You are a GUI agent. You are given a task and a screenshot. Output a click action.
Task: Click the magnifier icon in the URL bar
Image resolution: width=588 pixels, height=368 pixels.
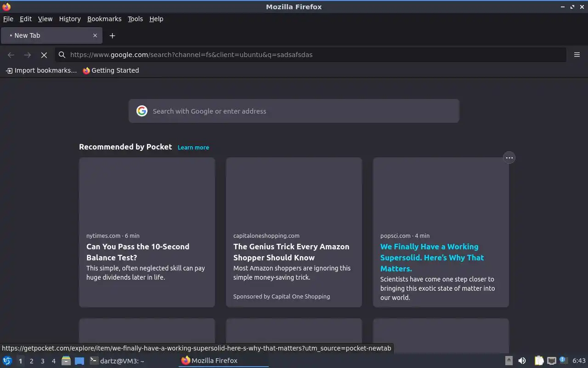[x=62, y=55]
